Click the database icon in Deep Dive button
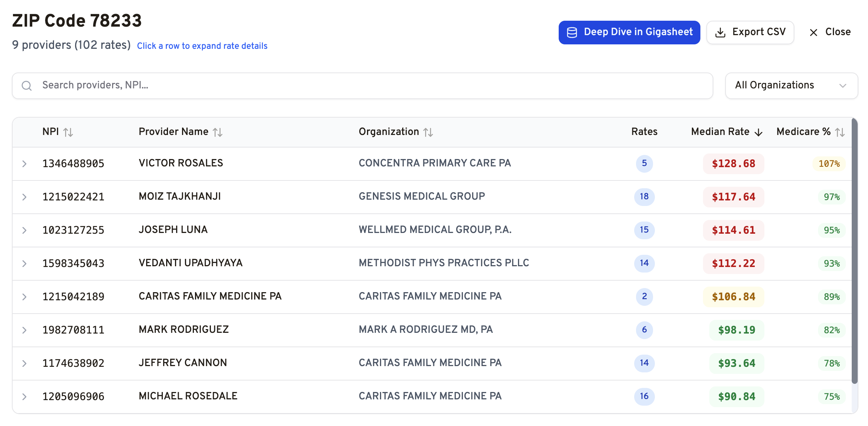This screenshot has height=426, width=868. (572, 33)
